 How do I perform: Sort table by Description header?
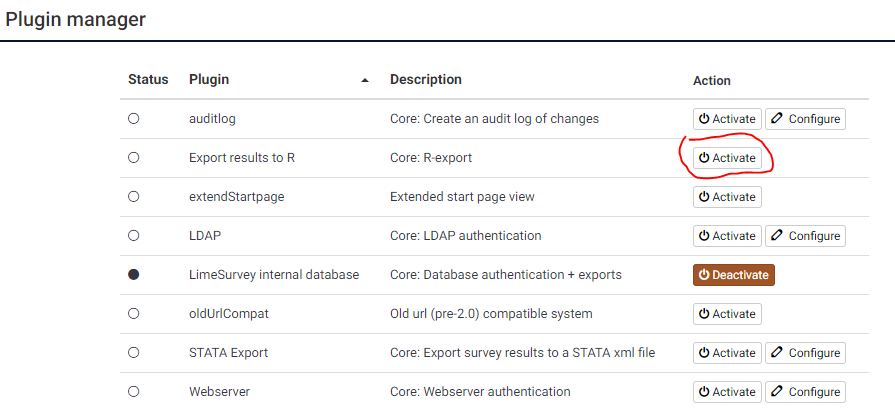pyautogui.click(x=426, y=79)
